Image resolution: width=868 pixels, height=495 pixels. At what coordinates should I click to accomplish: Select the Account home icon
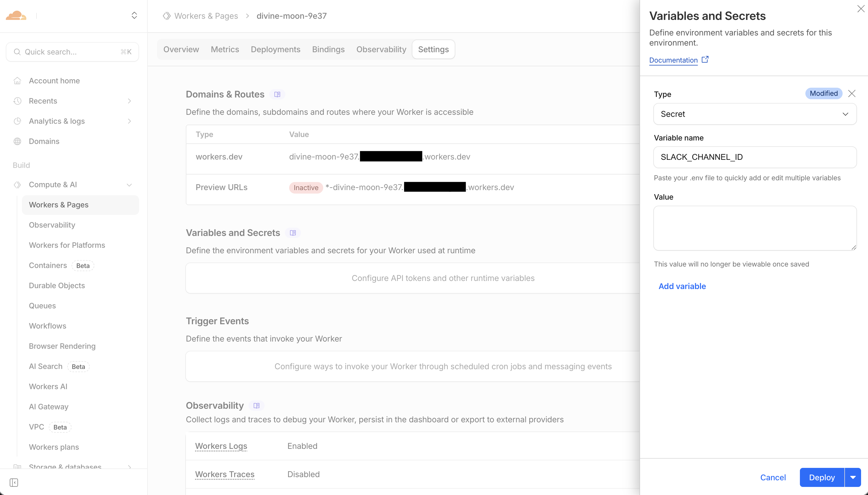pyautogui.click(x=17, y=80)
